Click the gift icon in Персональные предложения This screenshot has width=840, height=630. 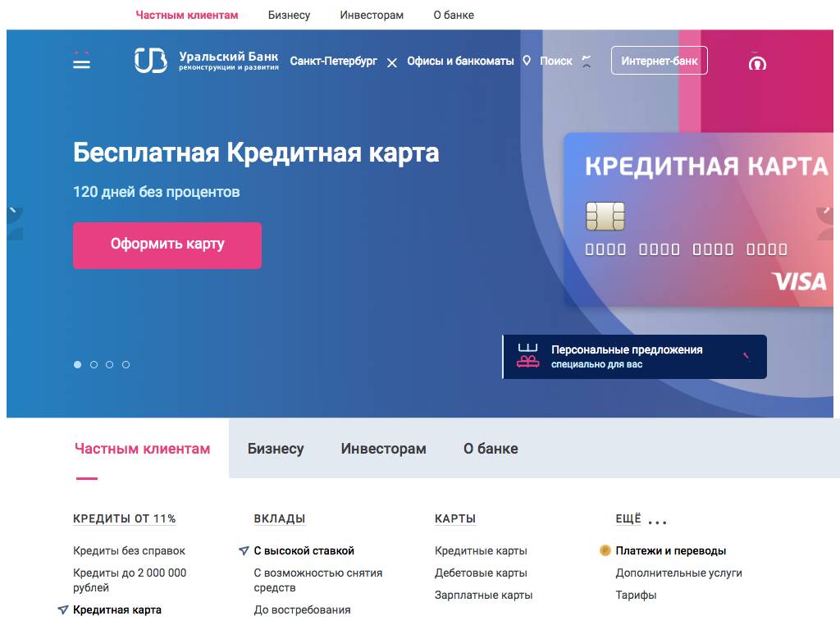pos(527,357)
